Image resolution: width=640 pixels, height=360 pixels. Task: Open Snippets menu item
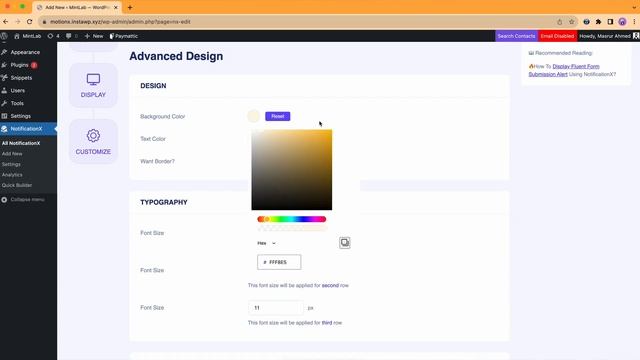(21, 78)
